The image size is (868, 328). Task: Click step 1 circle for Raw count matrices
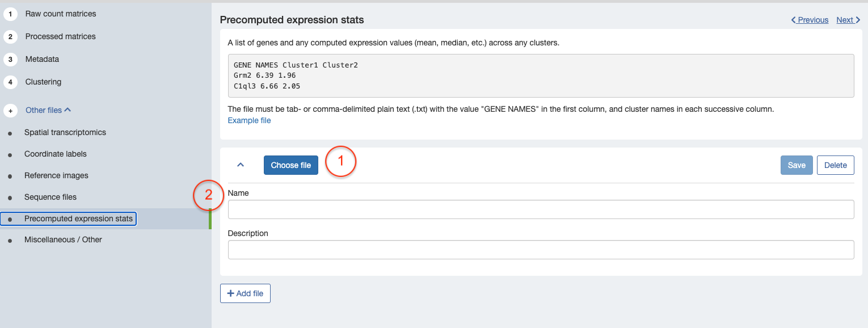10,14
